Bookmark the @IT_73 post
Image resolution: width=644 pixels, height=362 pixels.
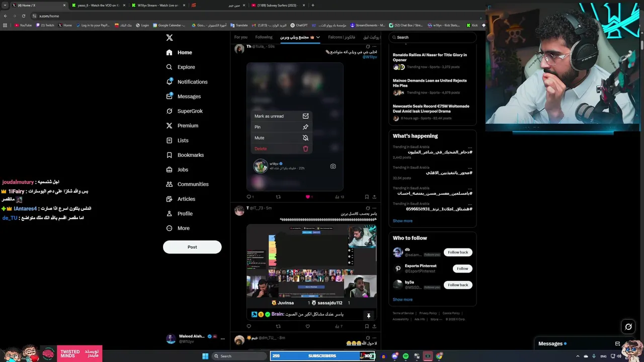coord(367,326)
